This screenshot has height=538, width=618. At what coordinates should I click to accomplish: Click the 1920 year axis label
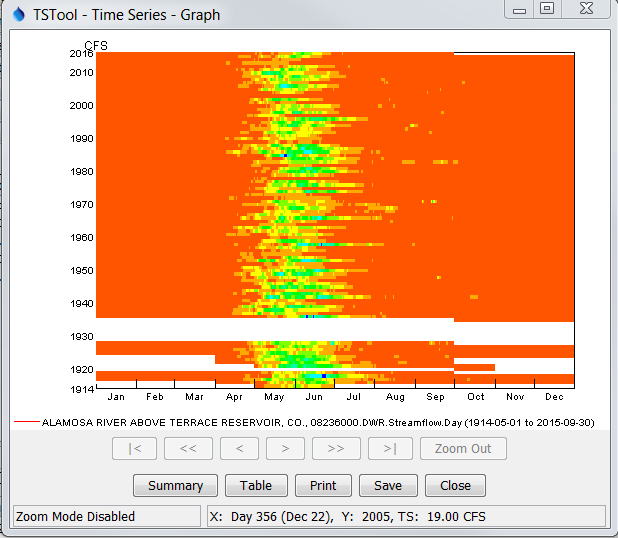[x=82, y=370]
